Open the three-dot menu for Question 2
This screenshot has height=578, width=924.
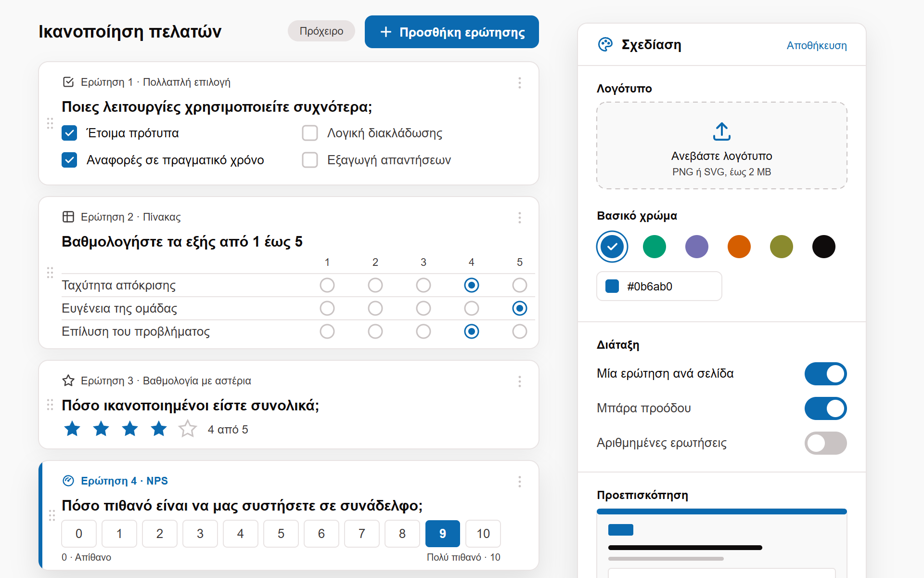[520, 218]
